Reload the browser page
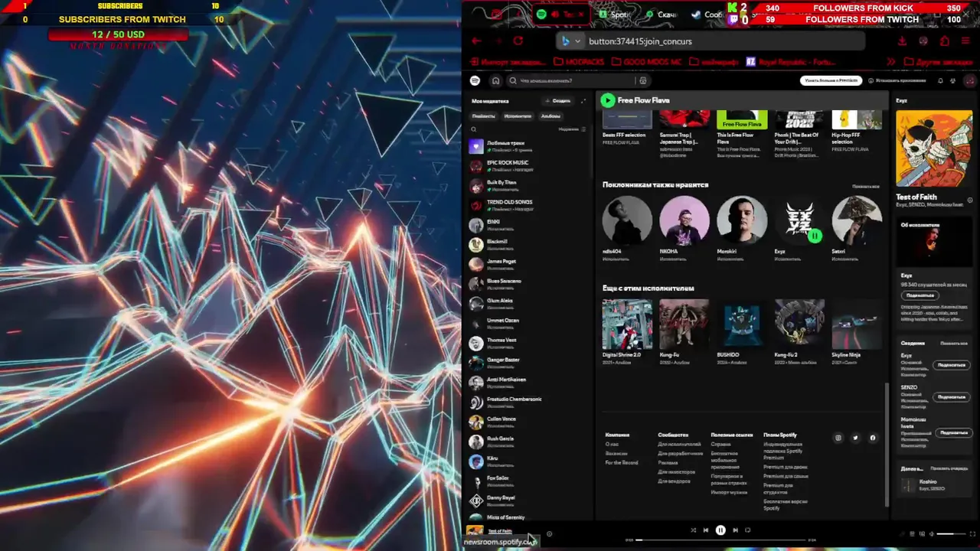This screenshot has width=980, height=551. [518, 41]
